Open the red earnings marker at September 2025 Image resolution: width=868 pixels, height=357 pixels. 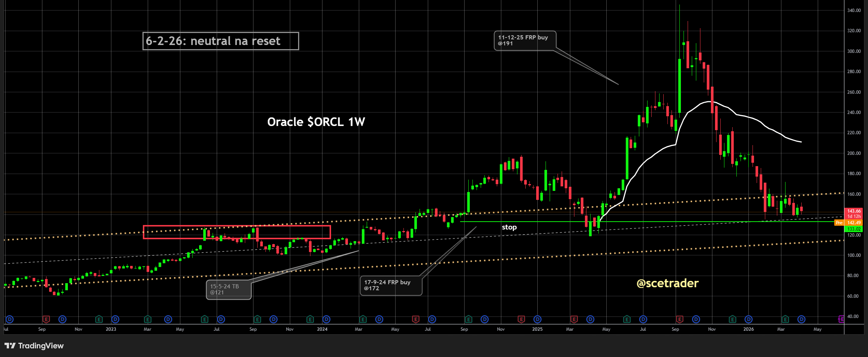679,319
